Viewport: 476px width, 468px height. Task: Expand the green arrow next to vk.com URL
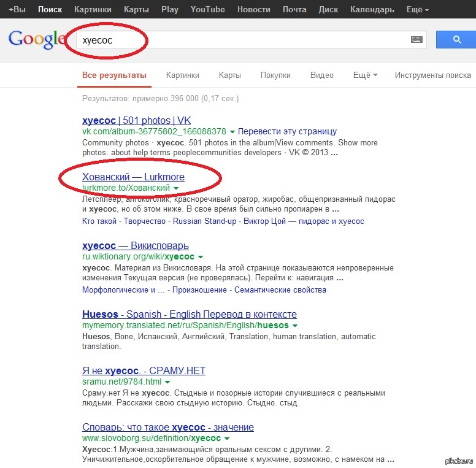[232, 132]
